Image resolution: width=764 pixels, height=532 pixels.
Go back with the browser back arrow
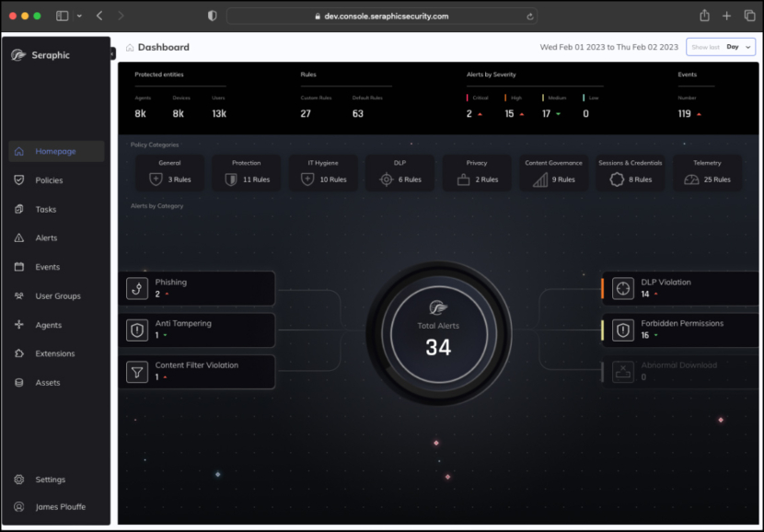[x=99, y=16]
